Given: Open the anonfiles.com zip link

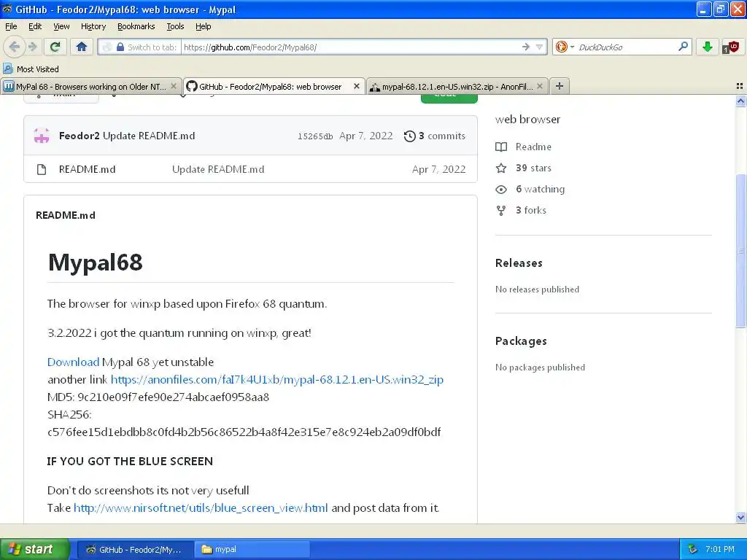Looking at the screenshot, I should coord(276,379).
